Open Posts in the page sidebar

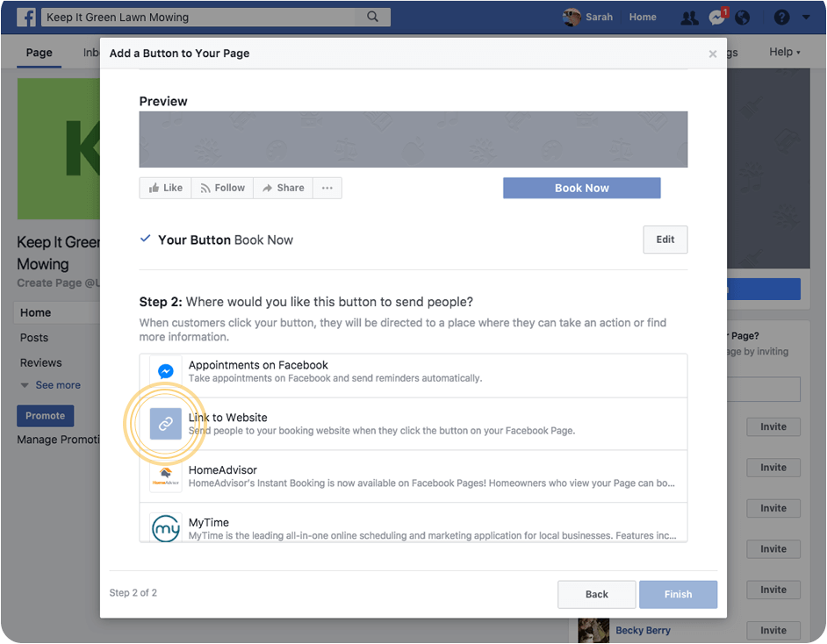pos(33,338)
